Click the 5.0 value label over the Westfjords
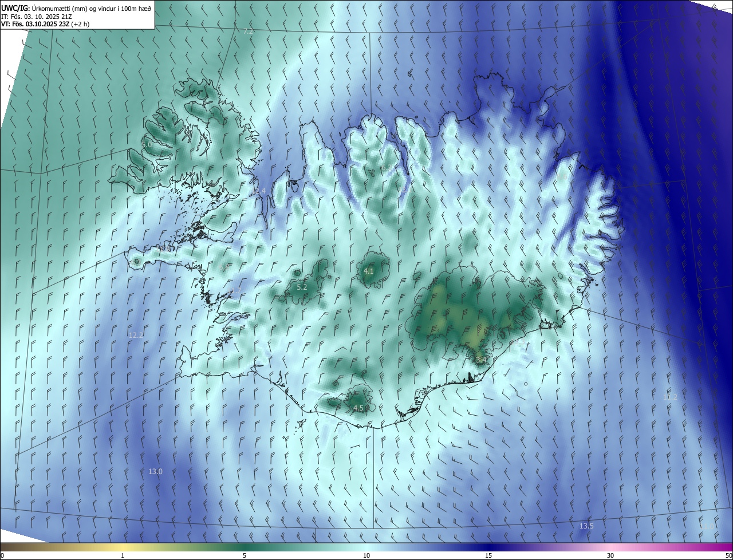Viewport: 733px width, 560px height. [x=147, y=145]
